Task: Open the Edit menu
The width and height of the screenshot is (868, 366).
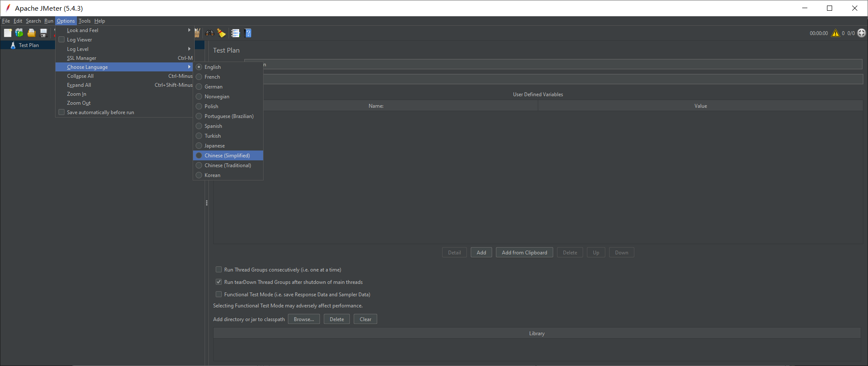Action: click(x=18, y=21)
